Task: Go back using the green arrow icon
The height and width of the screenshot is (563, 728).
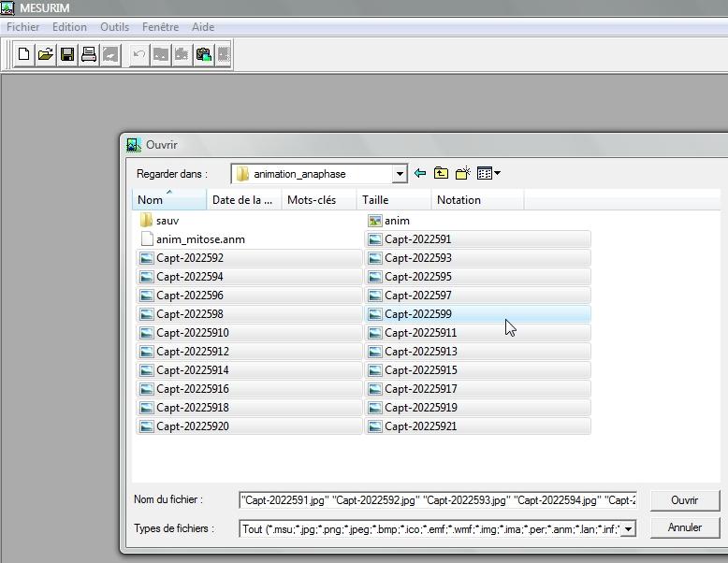Action: (x=420, y=173)
